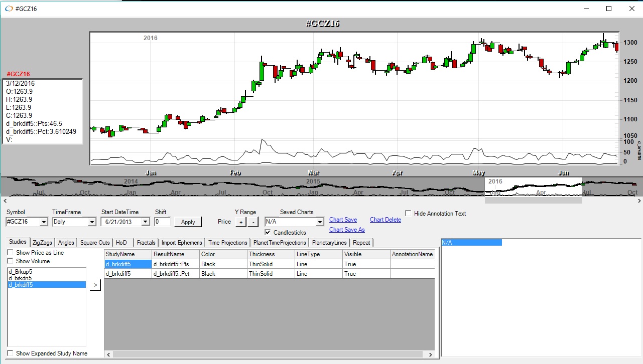Open the Symbol dropdown
This screenshot has width=643, height=364.
tap(43, 222)
